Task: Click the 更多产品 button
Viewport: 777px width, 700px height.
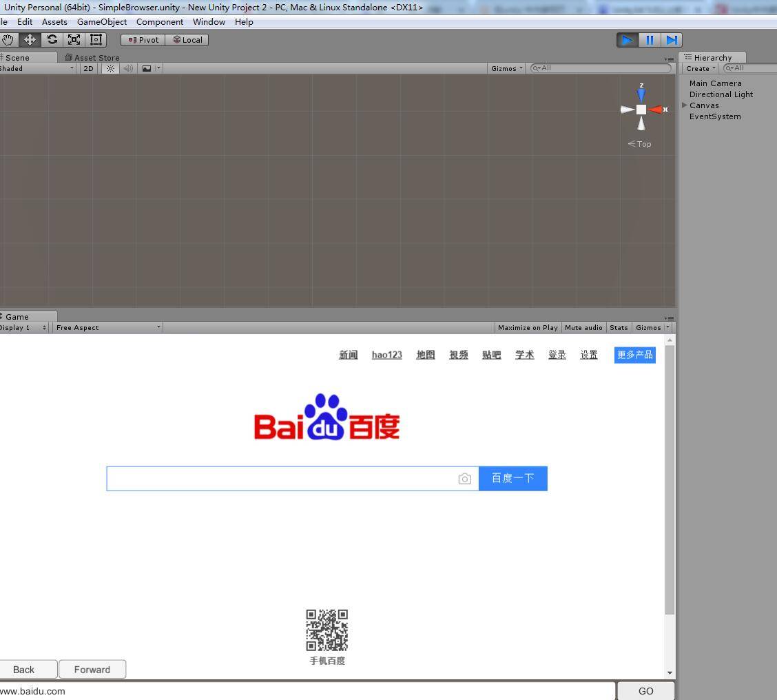Action: coord(635,355)
